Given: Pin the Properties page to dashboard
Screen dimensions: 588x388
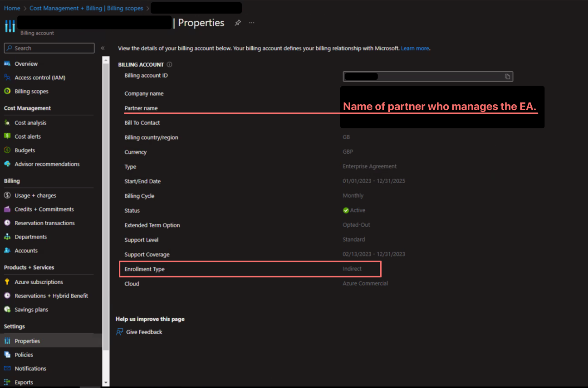Looking at the screenshot, I should [x=238, y=23].
